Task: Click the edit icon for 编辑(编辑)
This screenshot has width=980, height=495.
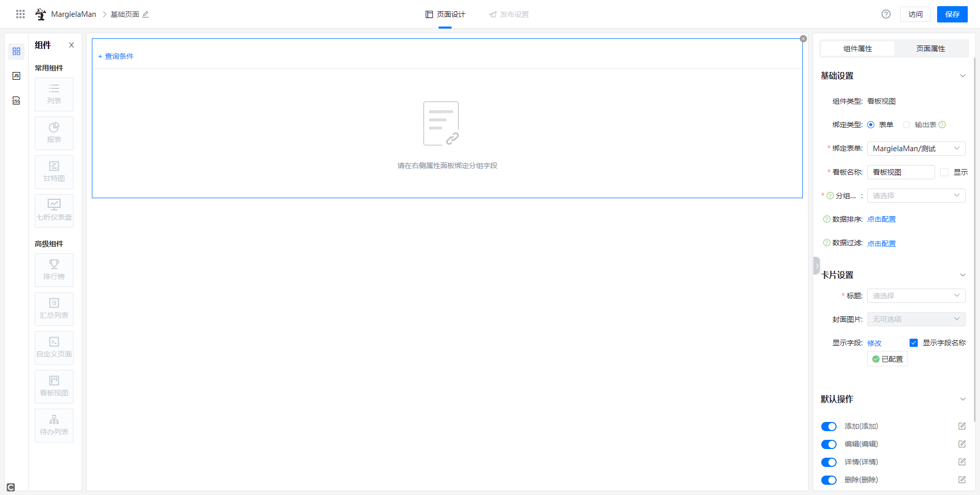Action: click(962, 444)
